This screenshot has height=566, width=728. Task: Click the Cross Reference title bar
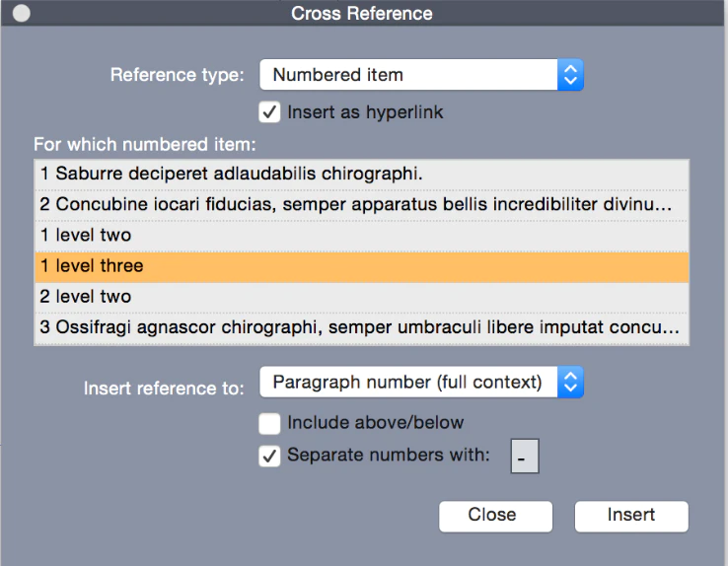[x=364, y=13]
